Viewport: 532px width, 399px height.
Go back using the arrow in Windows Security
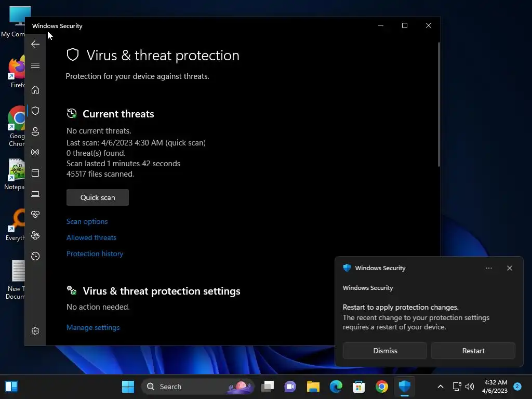[x=35, y=44]
